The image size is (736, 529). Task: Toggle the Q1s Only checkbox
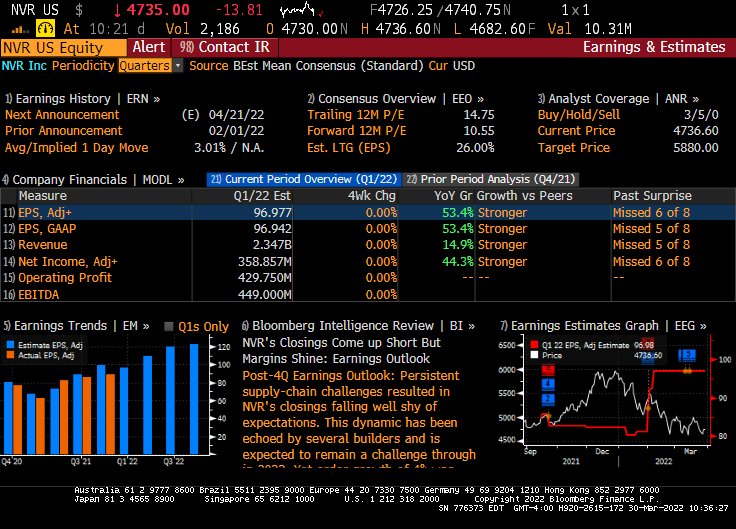[167, 326]
